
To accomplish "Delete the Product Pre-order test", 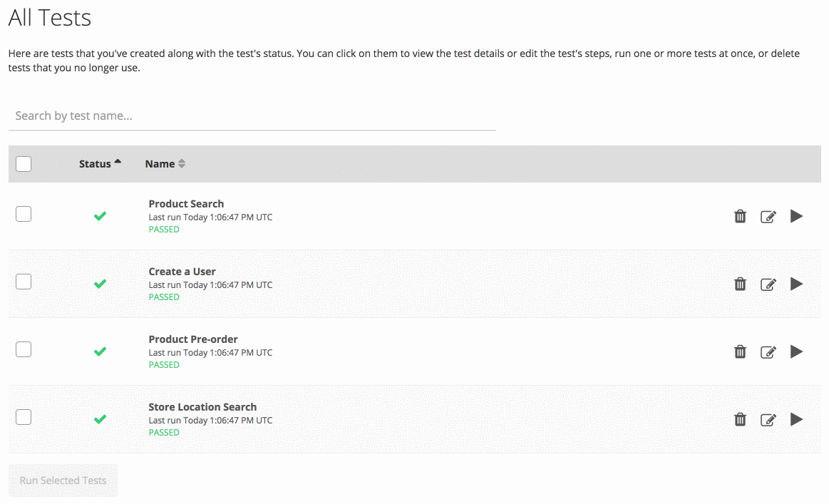I will tap(740, 351).
